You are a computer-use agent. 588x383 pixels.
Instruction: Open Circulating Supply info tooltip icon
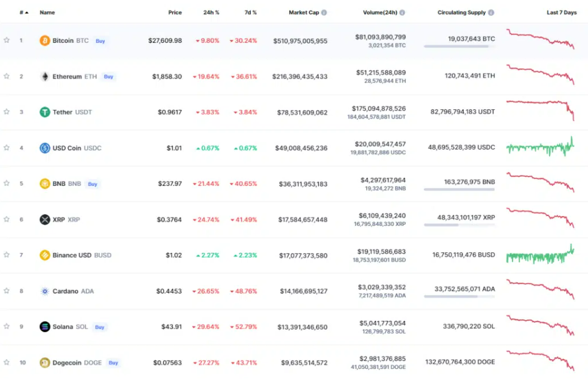coord(491,12)
